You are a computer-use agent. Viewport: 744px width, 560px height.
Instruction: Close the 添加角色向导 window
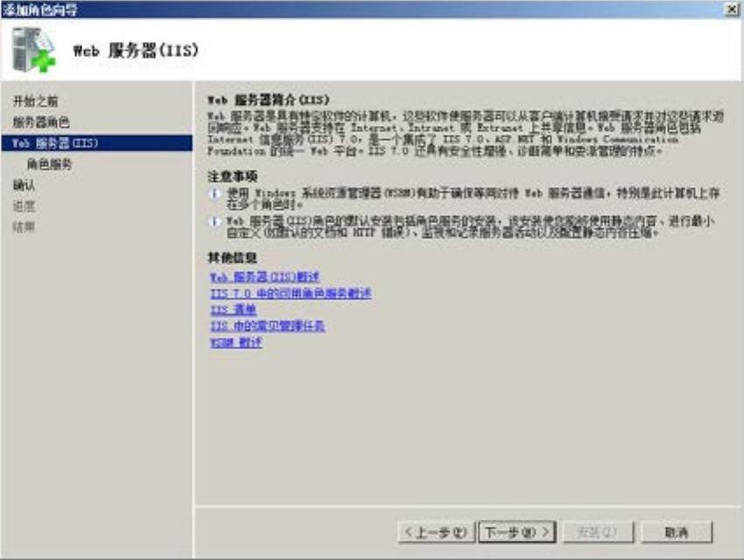[x=732, y=9]
